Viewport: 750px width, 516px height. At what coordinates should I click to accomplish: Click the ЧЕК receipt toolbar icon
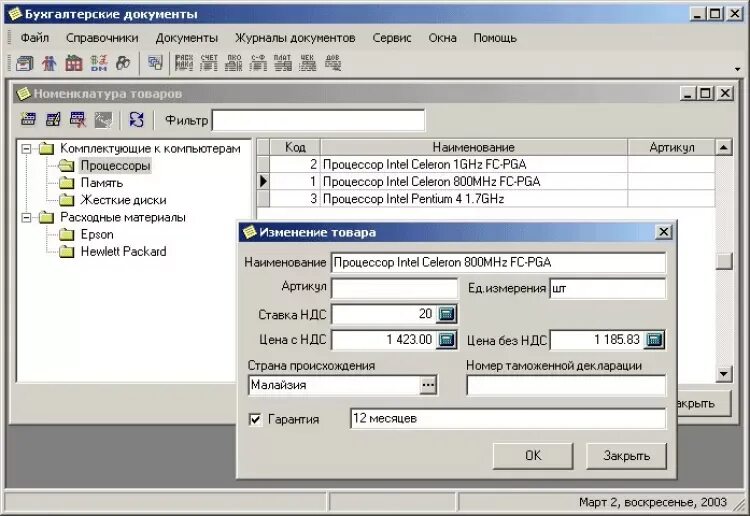pyautogui.click(x=308, y=63)
